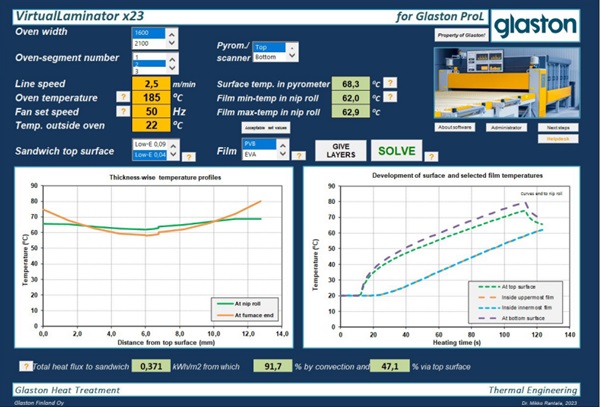Select Low-E 0,09 top surface
The image size is (600, 407).
tap(150, 144)
